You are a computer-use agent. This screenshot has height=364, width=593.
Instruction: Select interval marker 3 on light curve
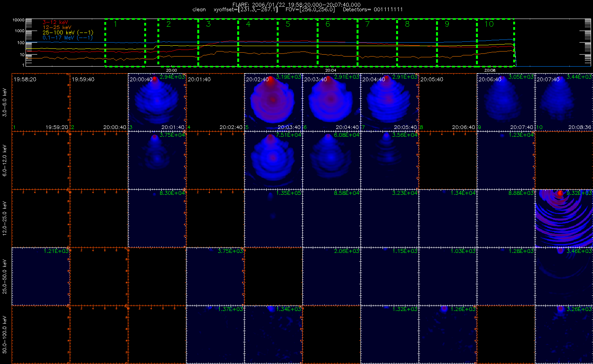(209, 24)
